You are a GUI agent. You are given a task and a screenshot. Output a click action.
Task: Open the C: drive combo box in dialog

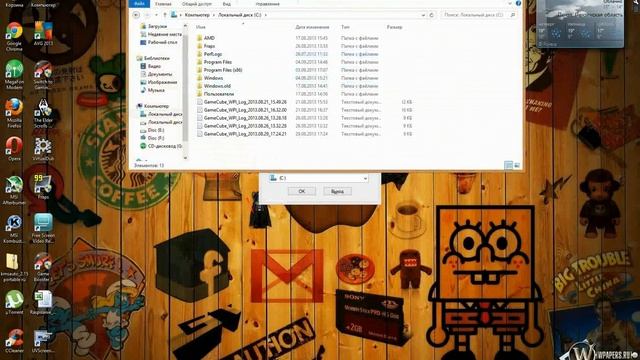pos(318,178)
